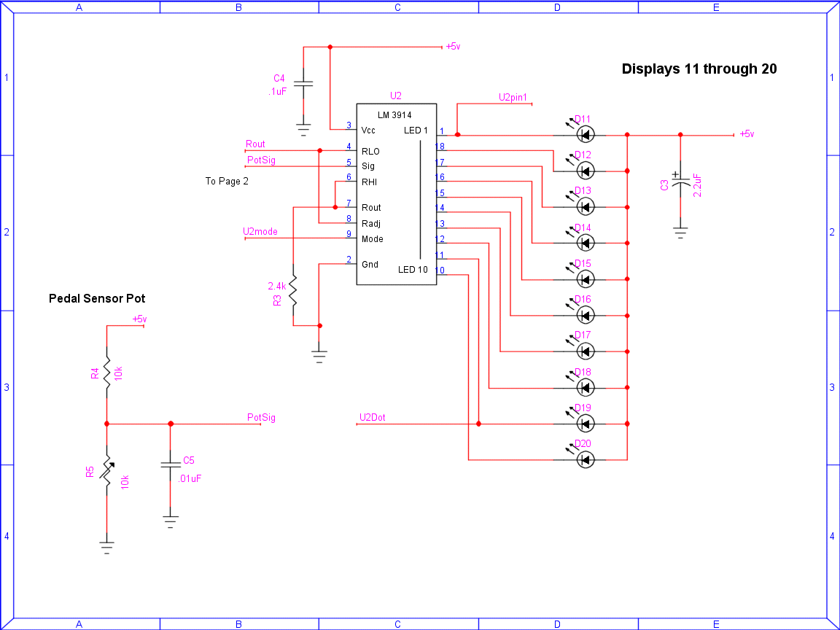Select the "2.4k" value of R3
The width and height of the screenshot is (840, 630).
click(277, 286)
